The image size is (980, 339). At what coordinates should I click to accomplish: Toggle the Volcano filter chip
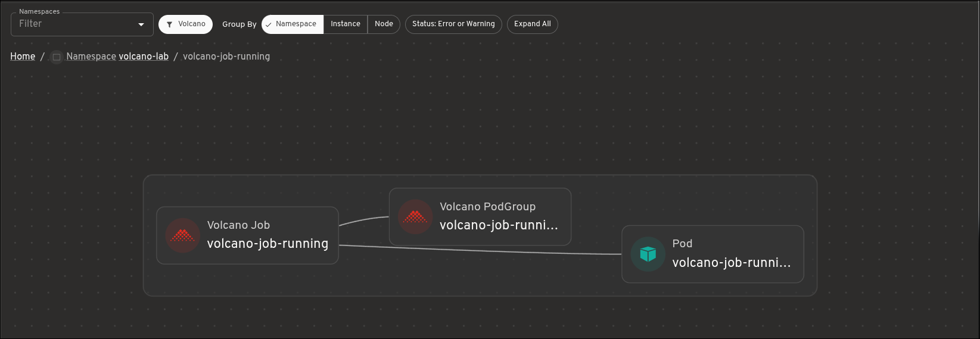pyautogui.click(x=185, y=24)
